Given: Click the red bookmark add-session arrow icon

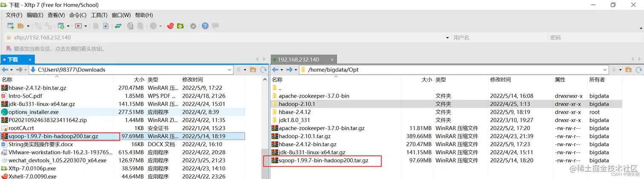Looking at the screenshot, I should [x=8, y=49].
